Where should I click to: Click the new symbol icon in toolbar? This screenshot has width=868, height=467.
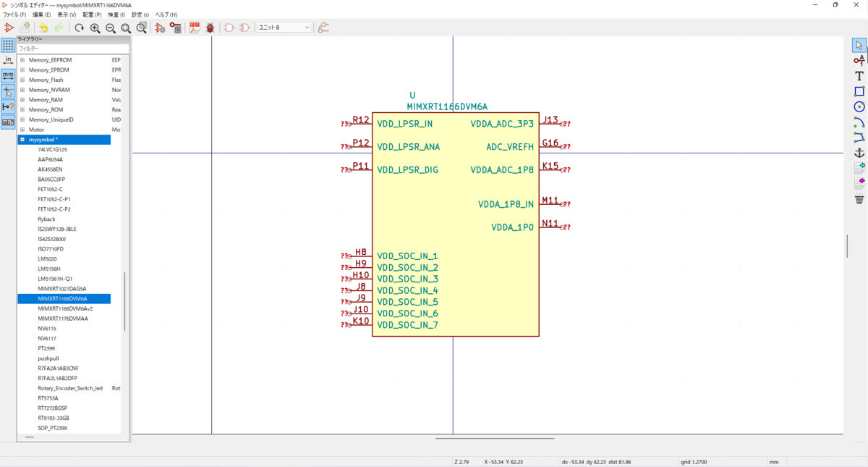[x=9, y=28]
